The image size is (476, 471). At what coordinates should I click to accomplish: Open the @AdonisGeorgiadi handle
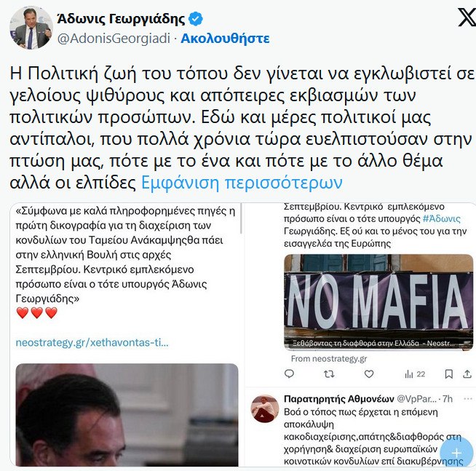[x=114, y=39]
